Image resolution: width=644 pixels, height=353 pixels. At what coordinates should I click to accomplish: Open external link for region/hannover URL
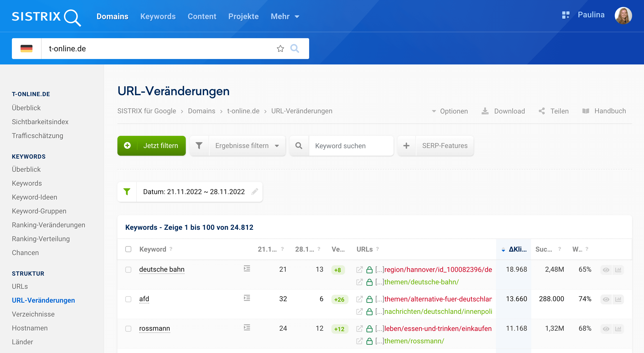point(359,270)
